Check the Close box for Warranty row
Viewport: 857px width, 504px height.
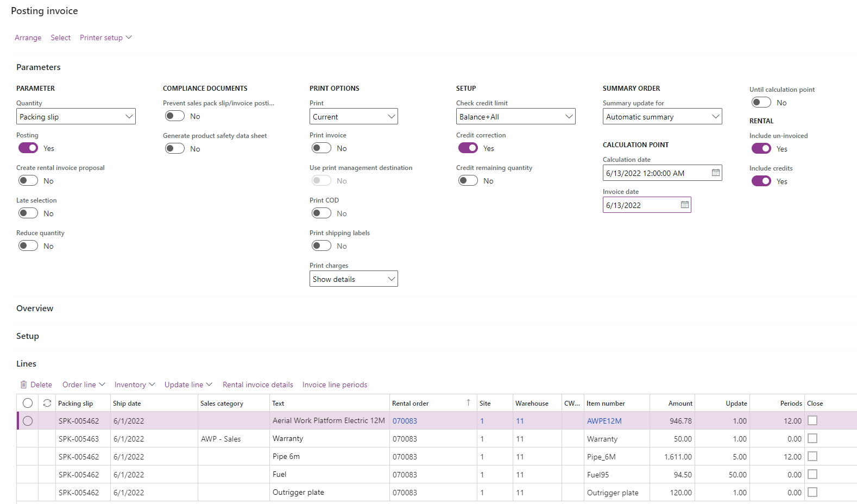tap(812, 438)
